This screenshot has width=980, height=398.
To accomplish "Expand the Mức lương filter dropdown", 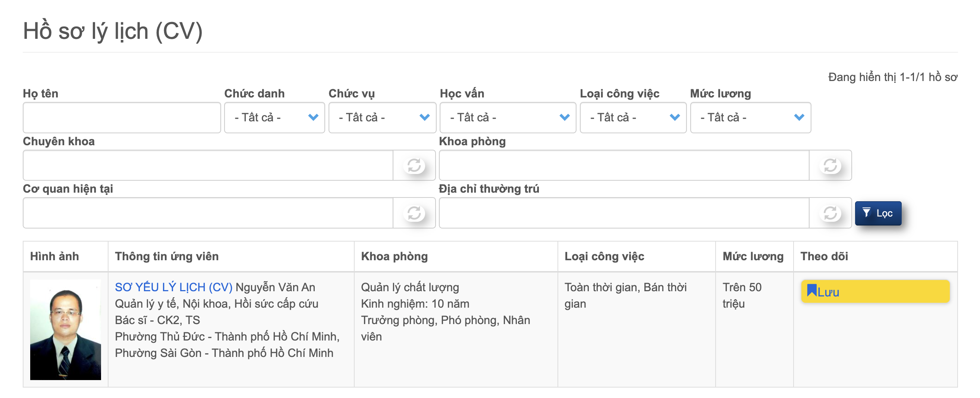I will click(750, 117).
